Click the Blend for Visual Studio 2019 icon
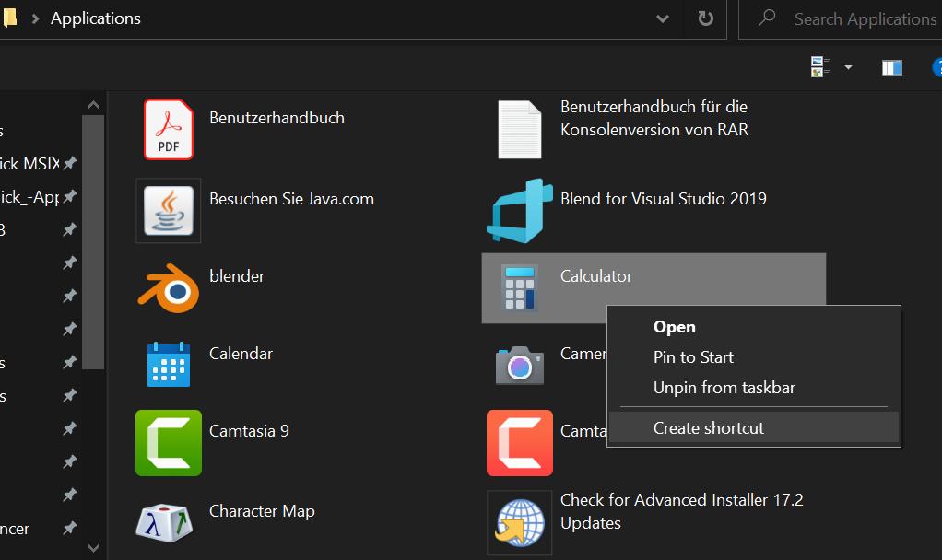This screenshot has height=560, width=942. (x=520, y=211)
